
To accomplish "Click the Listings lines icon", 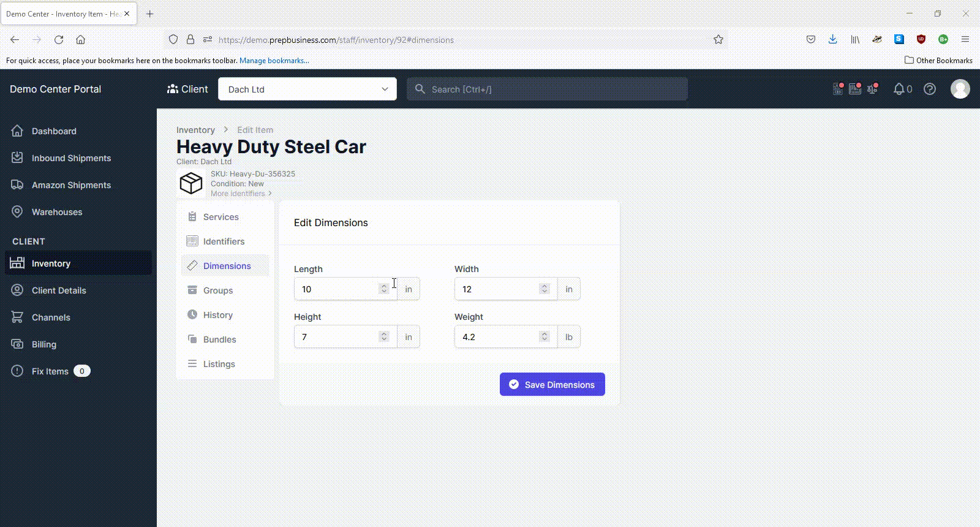I will [192, 363].
